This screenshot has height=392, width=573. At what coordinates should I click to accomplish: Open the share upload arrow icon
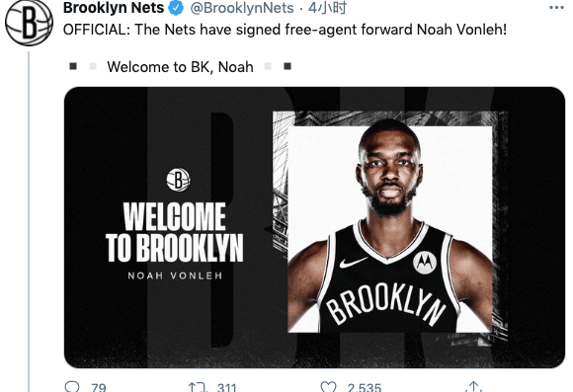click(x=474, y=386)
